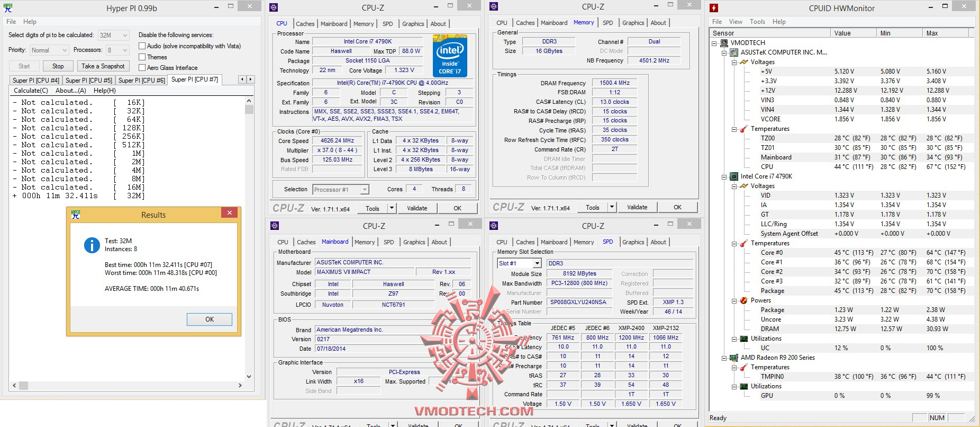980x427 pixels.
Task: Collapse the AMD Radeon R9 200 Series node
Action: pyautogui.click(x=724, y=358)
